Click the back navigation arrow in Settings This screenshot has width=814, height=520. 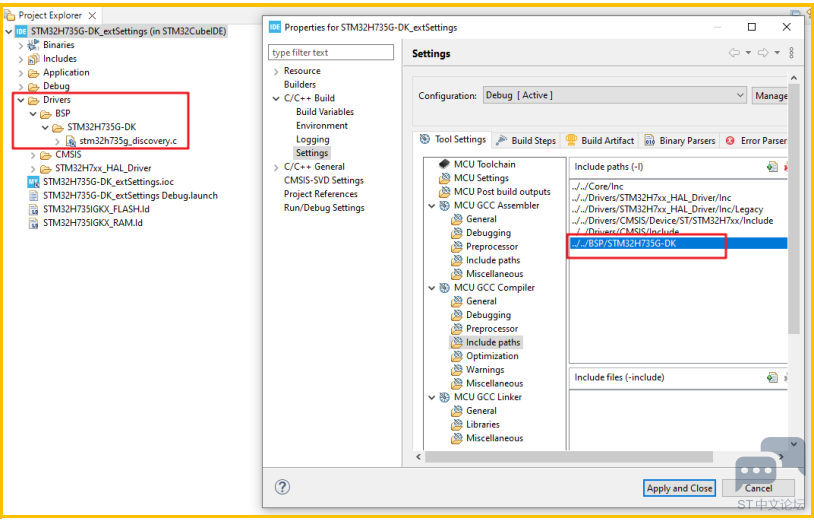(734, 53)
